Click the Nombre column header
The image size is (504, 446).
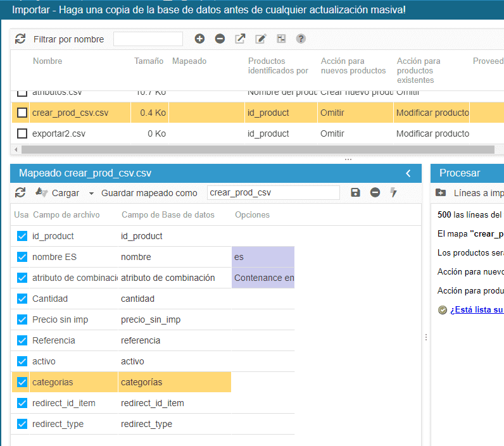point(47,61)
